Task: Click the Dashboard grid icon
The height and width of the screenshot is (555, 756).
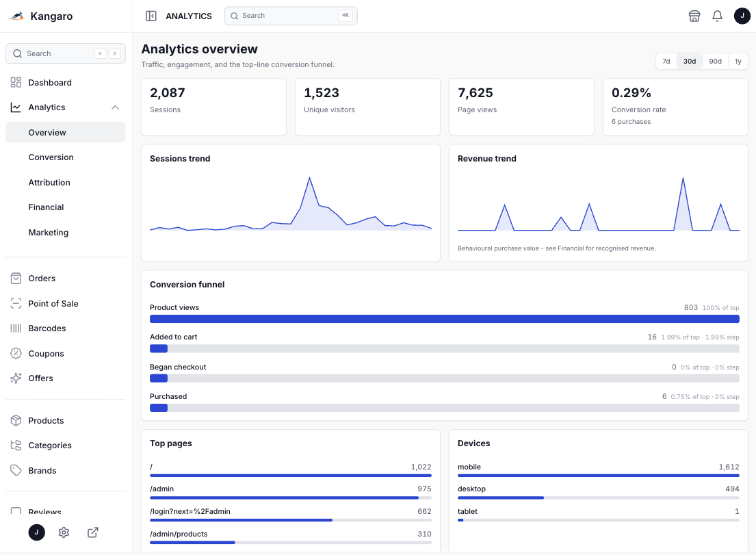Action: point(16,82)
